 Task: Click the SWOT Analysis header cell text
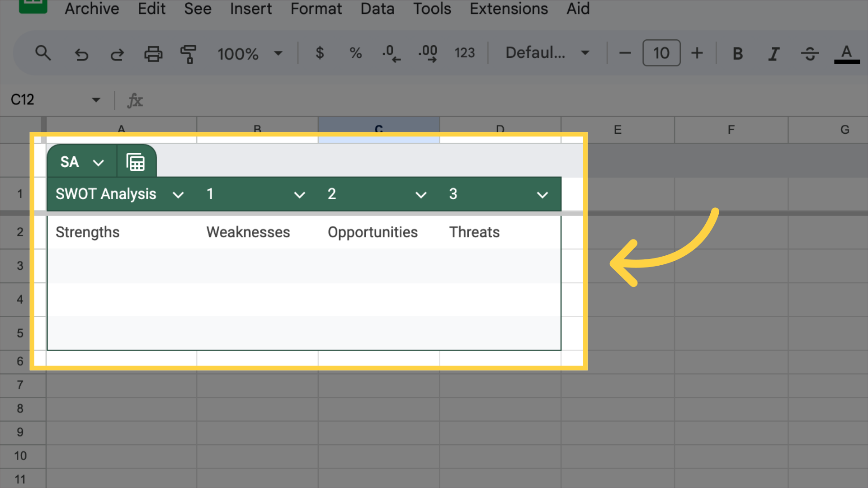(x=106, y=194)
